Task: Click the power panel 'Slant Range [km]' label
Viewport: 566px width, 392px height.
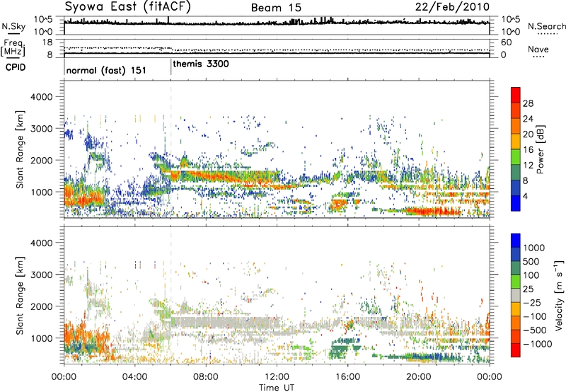Action: click(20, 149)
